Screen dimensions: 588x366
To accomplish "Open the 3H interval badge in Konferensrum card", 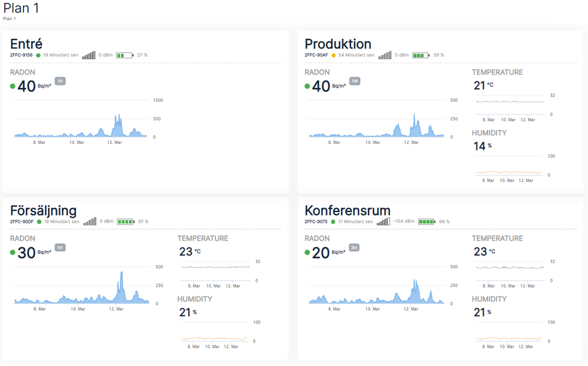I will click(x=354, y=248).
